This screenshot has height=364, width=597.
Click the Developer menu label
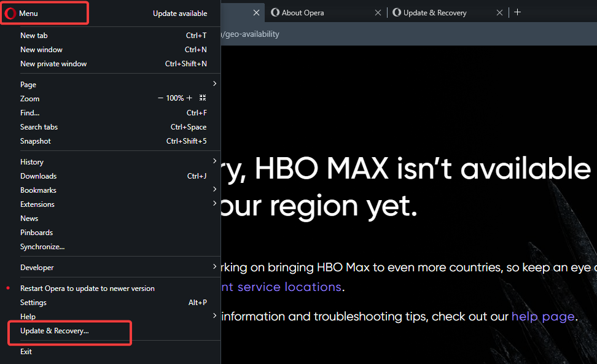pyautogui.click(x=37, y=268)
